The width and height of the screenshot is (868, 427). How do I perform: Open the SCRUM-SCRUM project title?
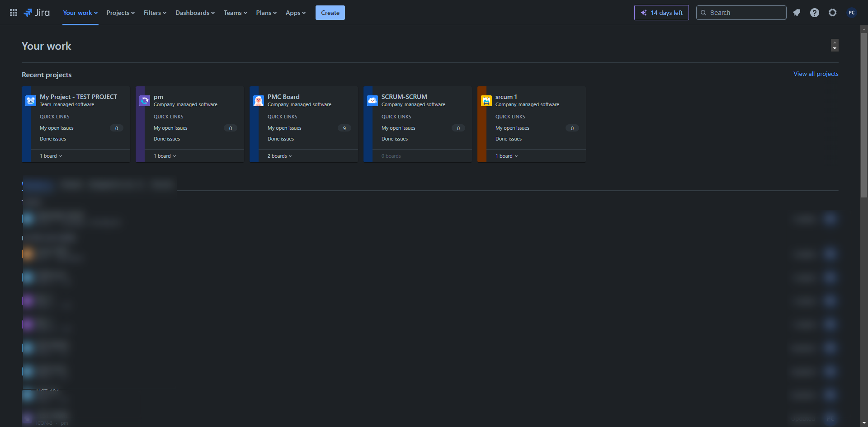click(x=404, y=97)
